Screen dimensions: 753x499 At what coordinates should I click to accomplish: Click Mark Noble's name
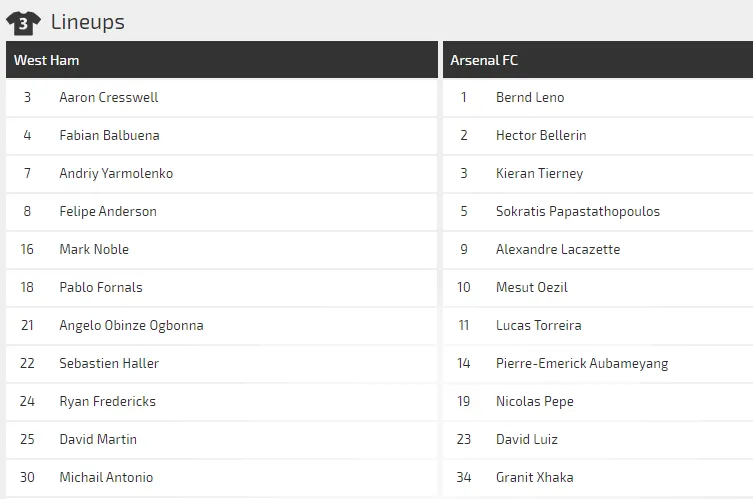click(94, 249)
